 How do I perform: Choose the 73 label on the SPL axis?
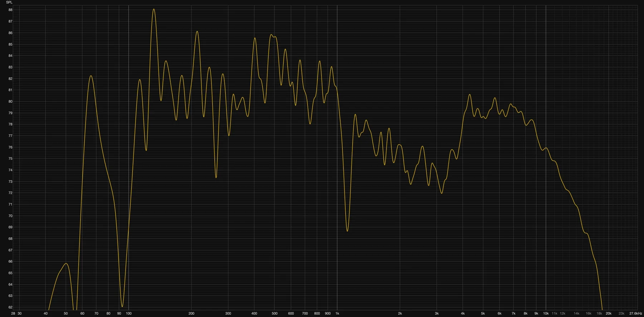click(x=10, y=182)
